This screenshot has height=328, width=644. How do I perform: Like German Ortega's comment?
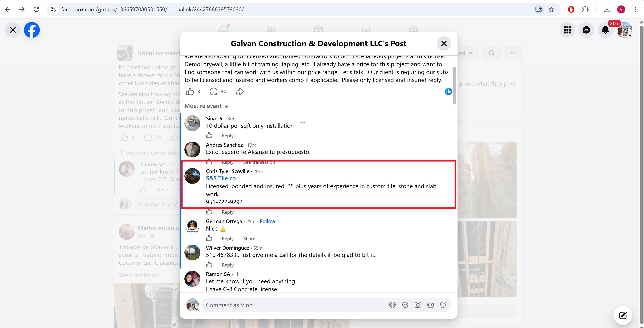pos(209,238)
